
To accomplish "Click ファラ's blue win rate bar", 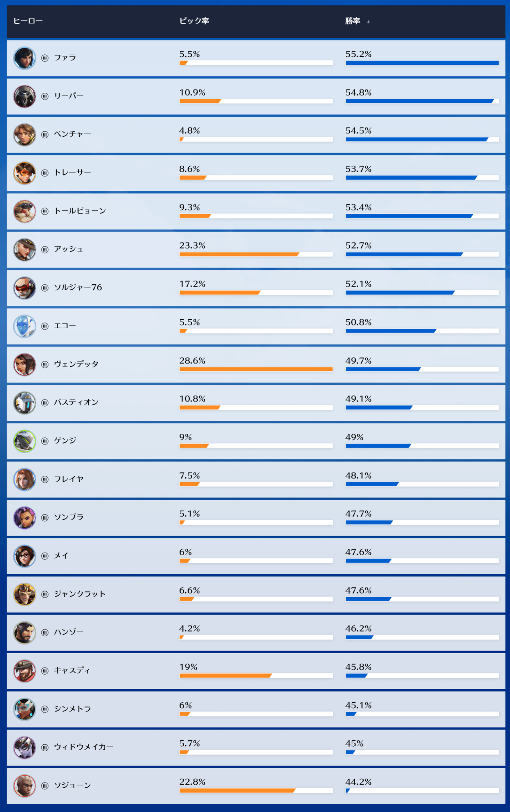I will [422, 63].
